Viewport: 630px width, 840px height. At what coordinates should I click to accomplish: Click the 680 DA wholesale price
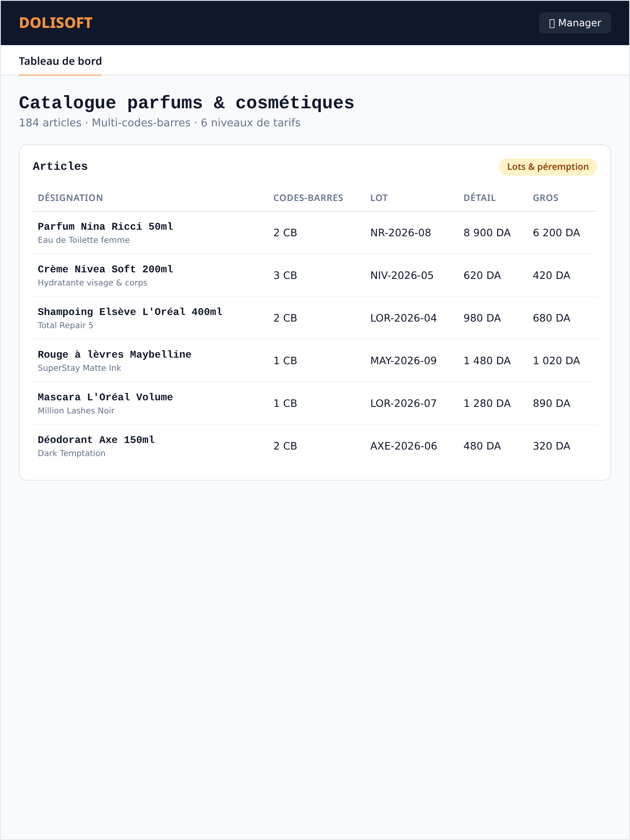[x=551, y=318]
